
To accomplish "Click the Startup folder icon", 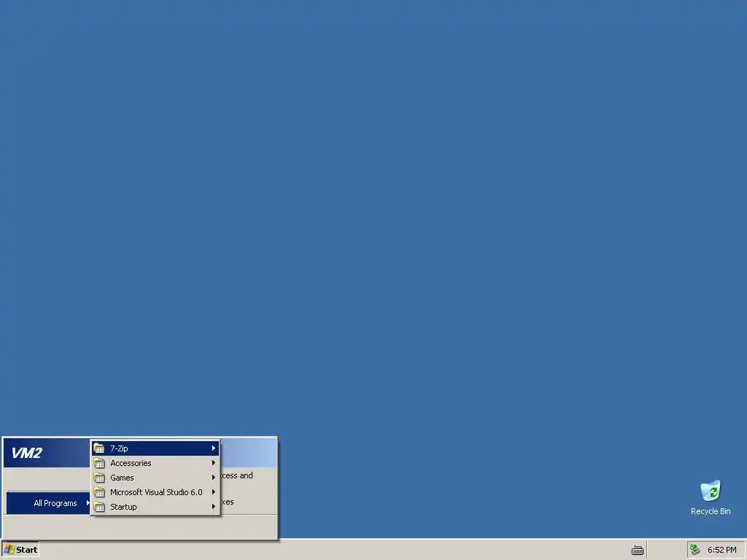I will [x=99, y=507].
